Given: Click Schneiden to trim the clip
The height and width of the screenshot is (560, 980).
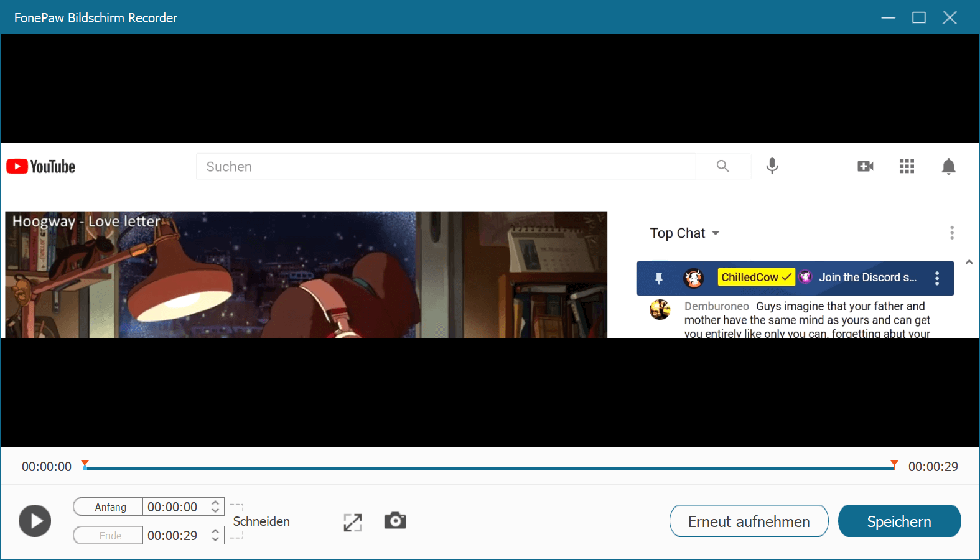Looking at the screenshot, I should [261, 521].
